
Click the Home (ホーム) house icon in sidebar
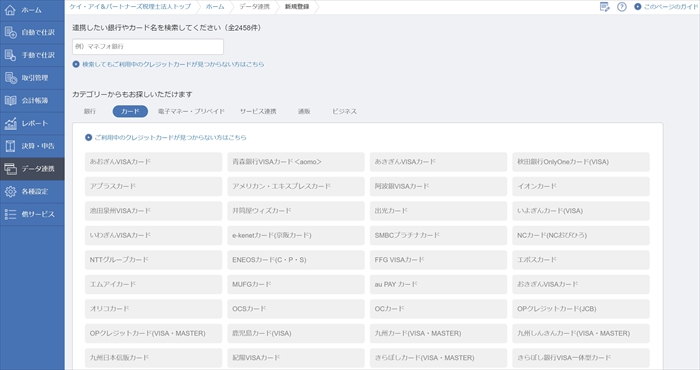click(10, 9)
